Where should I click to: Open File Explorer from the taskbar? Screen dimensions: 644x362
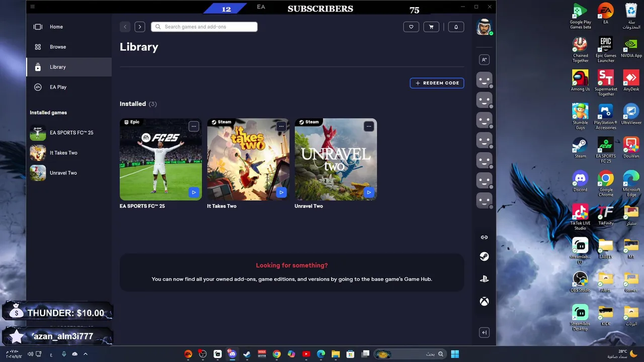click(336, 354)
